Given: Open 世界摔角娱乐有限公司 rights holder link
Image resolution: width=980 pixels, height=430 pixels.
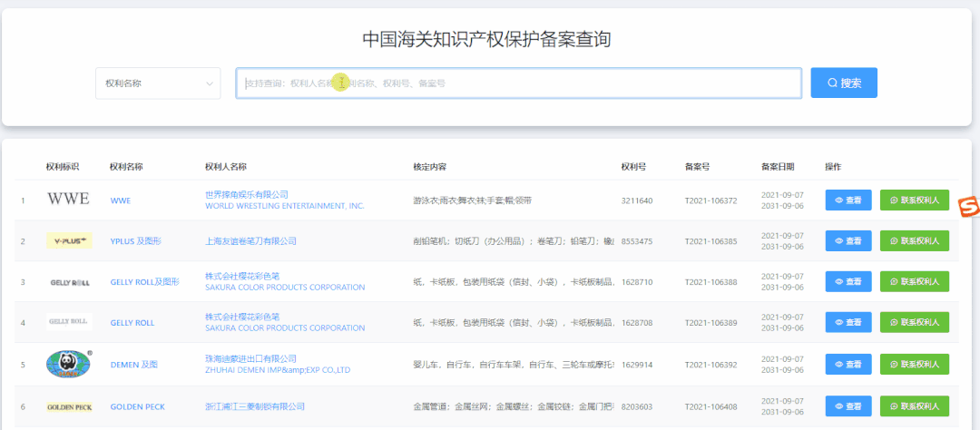Looking at the screenshot, I should tap(246, 195).
